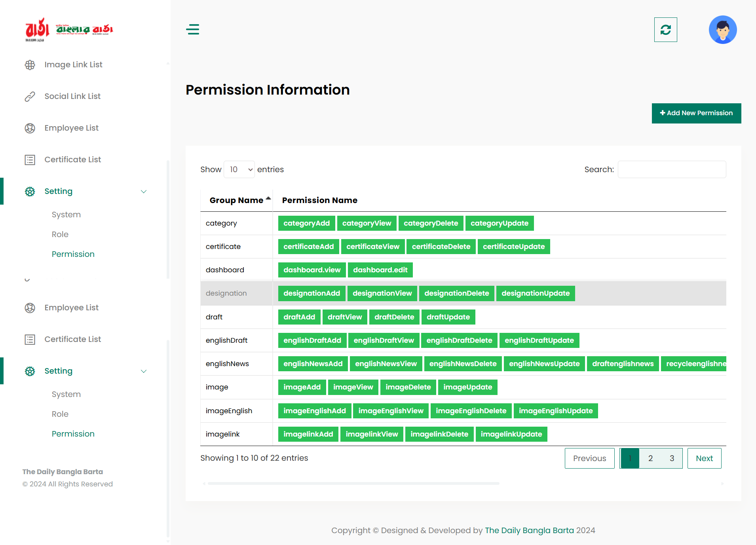The width and height of the screenshot is (756, 545).
Task: Sort table by Group Name column
Action: [236, 200]
